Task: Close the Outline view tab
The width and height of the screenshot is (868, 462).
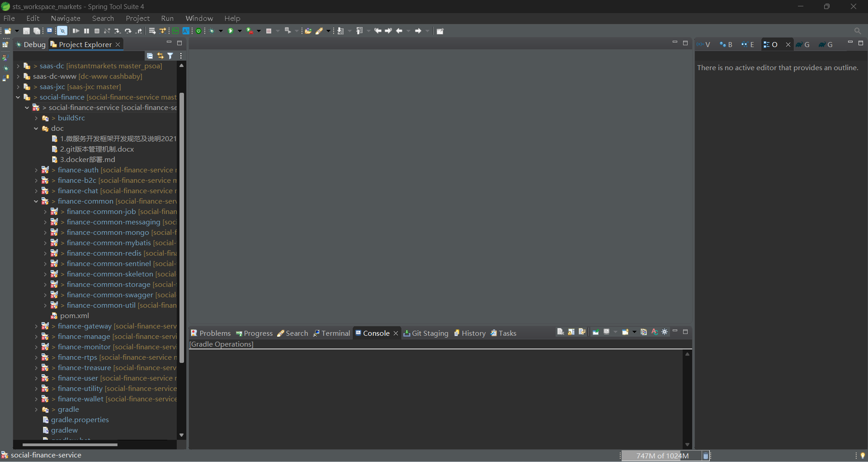Action: [788, 44]
